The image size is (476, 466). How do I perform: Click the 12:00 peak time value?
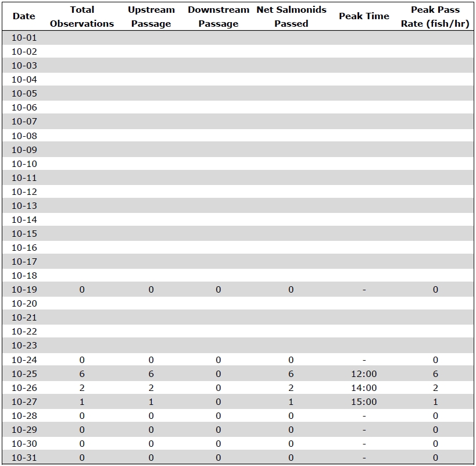click(x=364, y=374)
